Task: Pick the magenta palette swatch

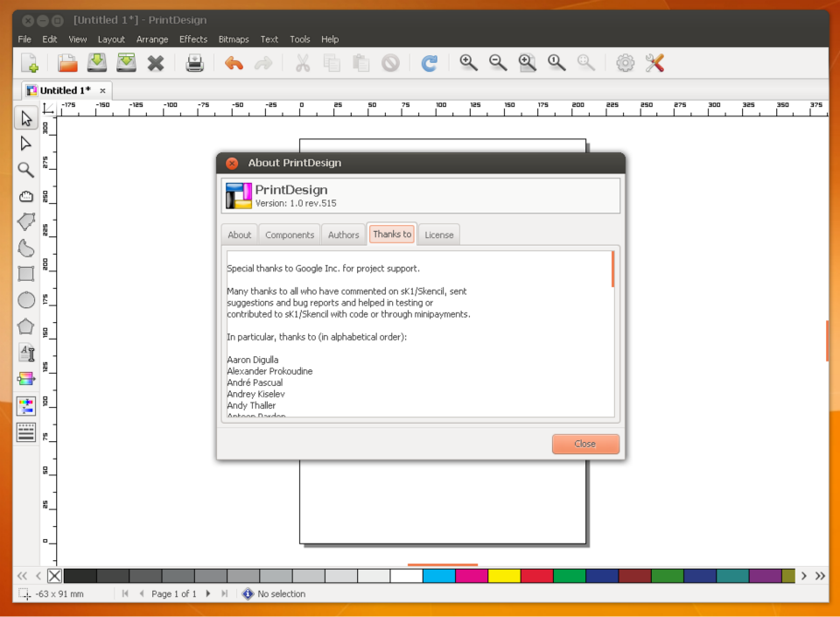Action: 472,576
